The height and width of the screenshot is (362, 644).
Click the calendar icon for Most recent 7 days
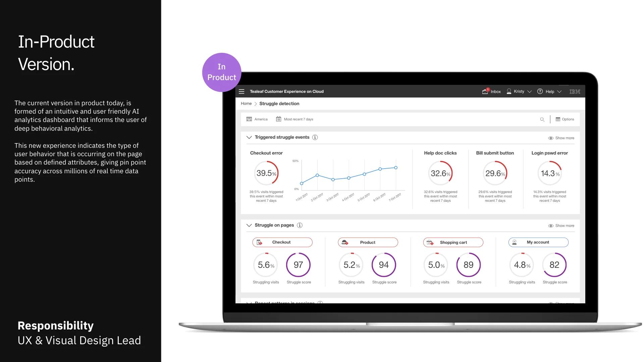[x=278, y=119]
